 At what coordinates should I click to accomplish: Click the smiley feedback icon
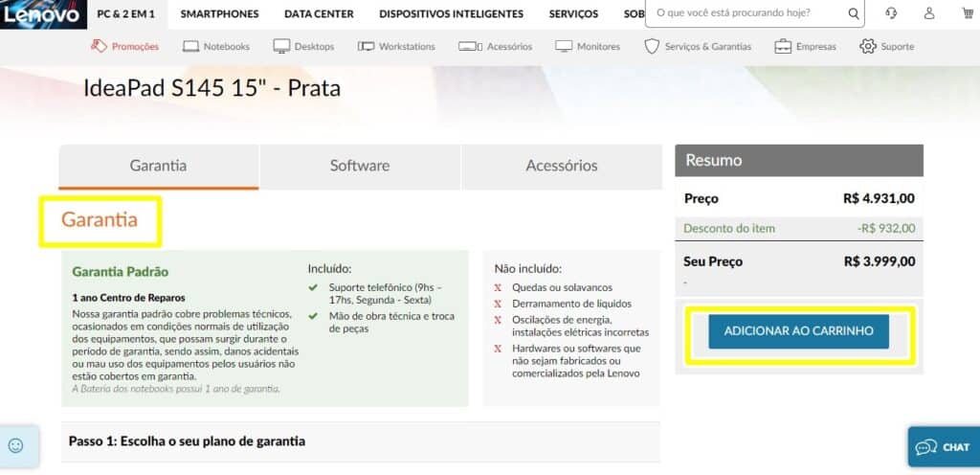point(16,445)
